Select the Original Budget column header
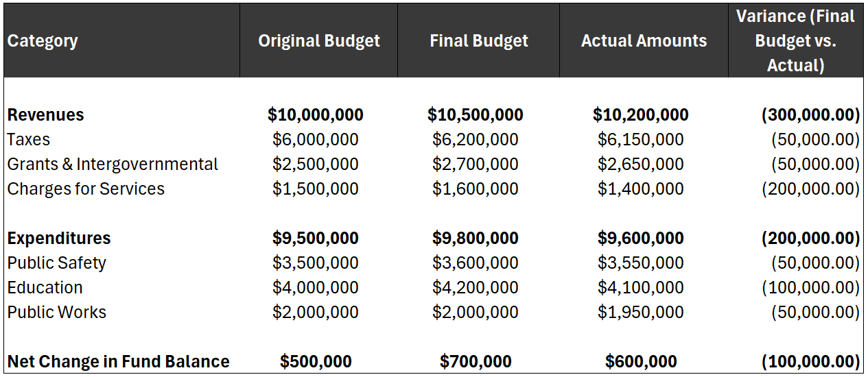Screen dimensions: 868x377 pos(319,41)
